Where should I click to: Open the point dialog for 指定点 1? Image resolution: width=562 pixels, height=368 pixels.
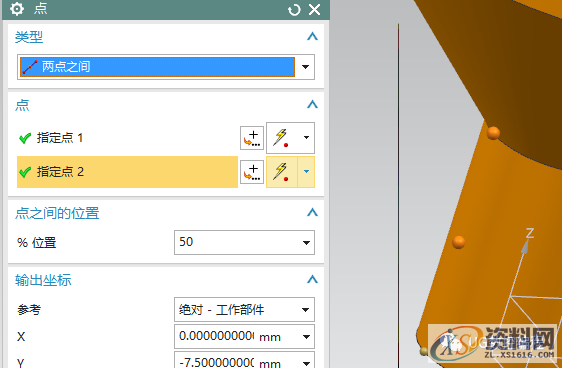(x=252, y=138)
